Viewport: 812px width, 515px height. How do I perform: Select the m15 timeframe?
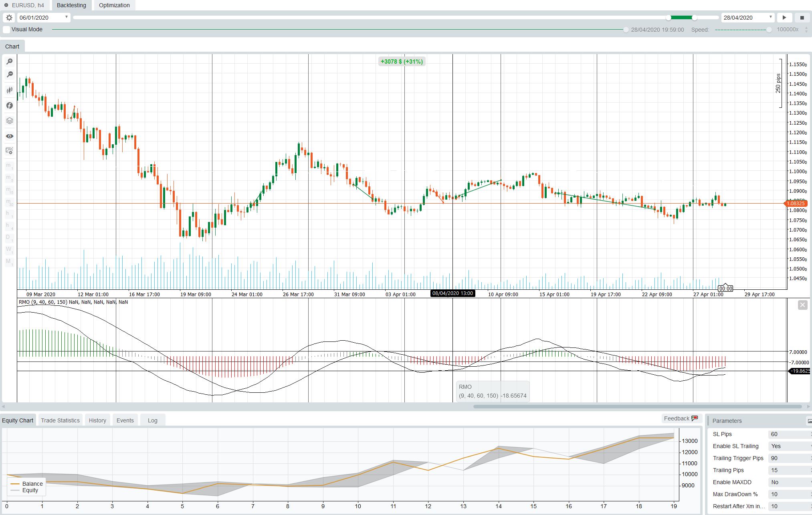pos(9,190)
